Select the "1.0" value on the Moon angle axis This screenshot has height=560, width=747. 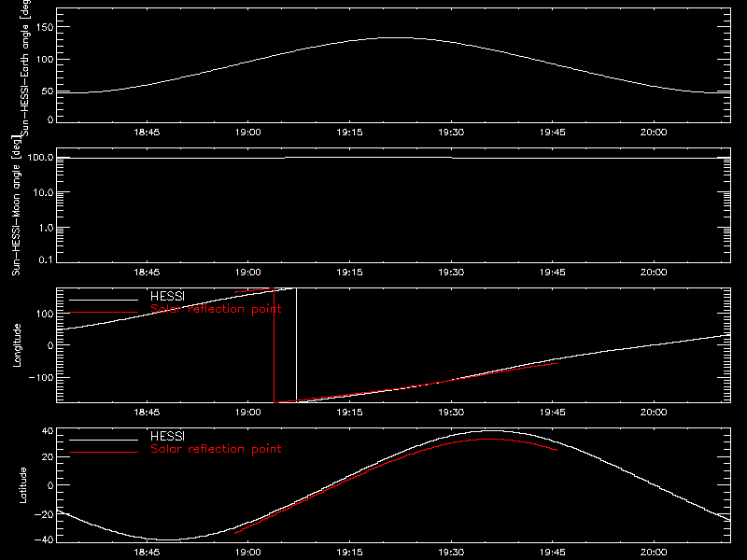46,228
